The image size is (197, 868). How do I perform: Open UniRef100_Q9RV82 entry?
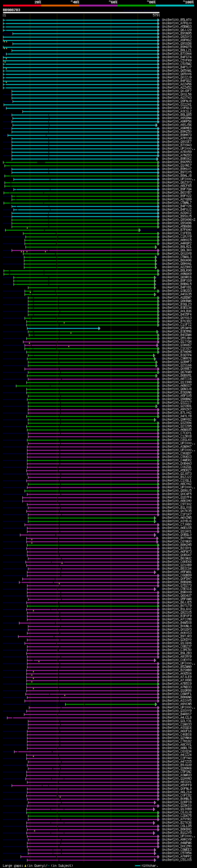[177, 420]
